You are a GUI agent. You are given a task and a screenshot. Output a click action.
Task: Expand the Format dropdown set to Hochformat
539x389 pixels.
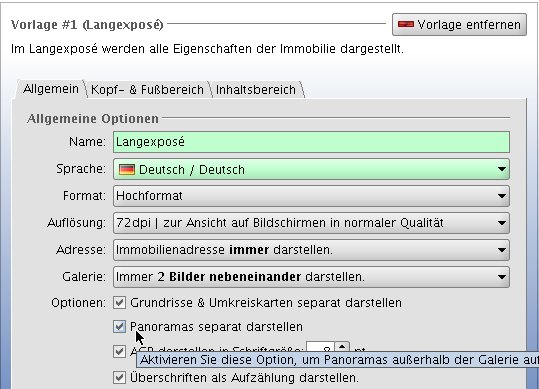tap(311, 196)
